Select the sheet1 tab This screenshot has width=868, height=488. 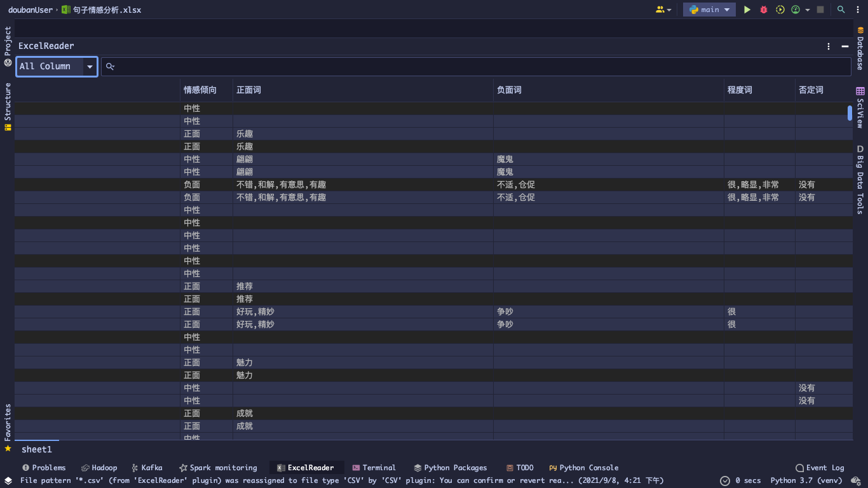[37, 449]
